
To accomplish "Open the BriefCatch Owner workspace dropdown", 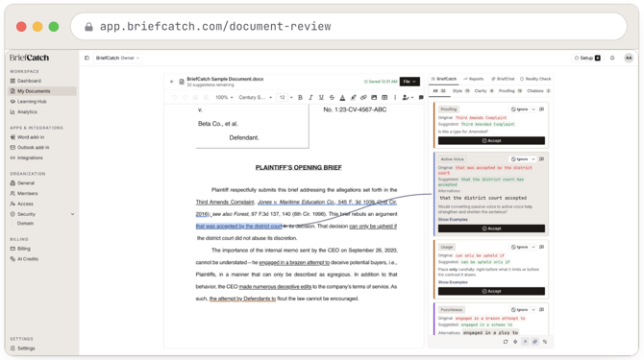I will (x=117, y=58).
